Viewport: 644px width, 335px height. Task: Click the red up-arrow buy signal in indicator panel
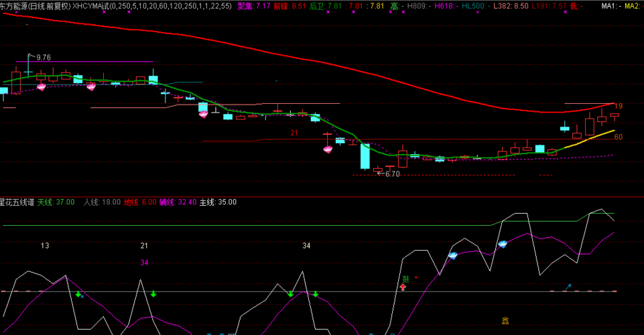(403, 287)
